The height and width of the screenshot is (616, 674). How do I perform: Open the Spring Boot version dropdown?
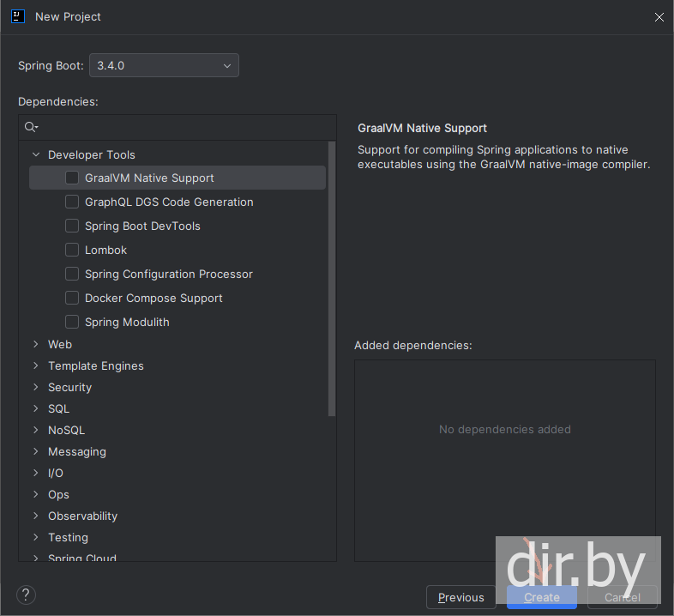(164, 65)
